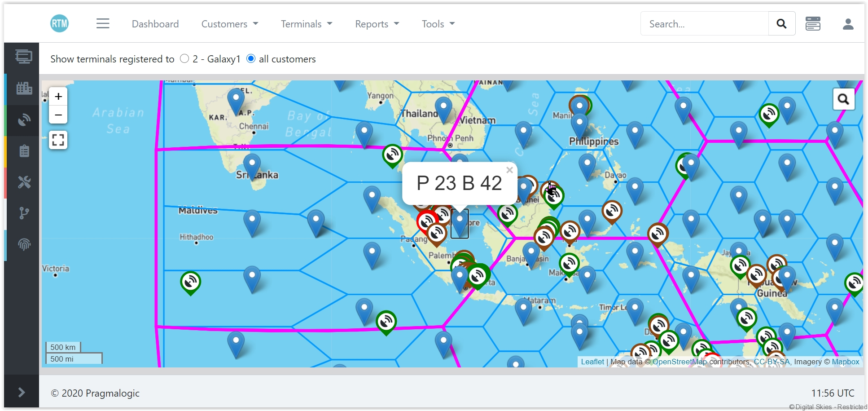Open the map search magnifier
Image resolution: width=868 pixels, height=411 pixels.
[x=843, y=99]
